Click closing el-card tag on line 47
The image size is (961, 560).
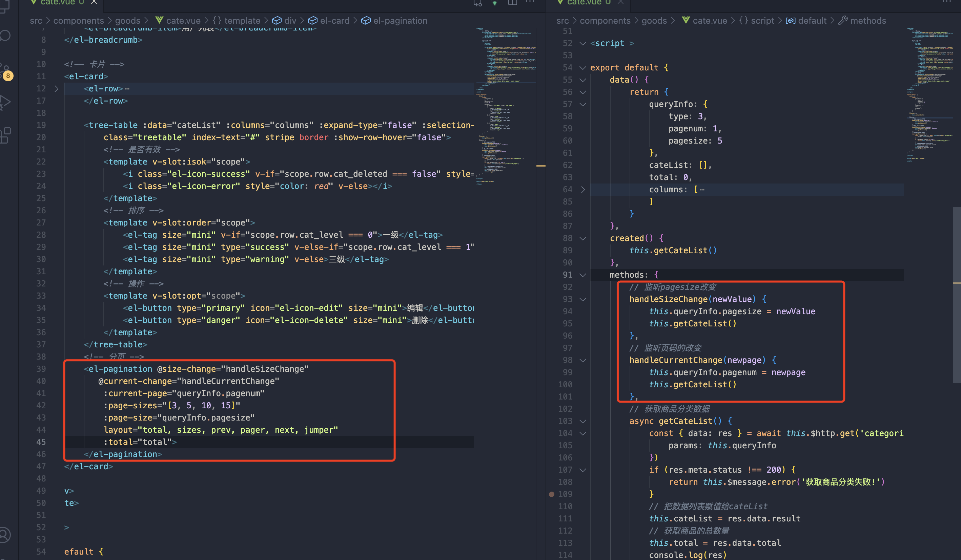point(88,466)
